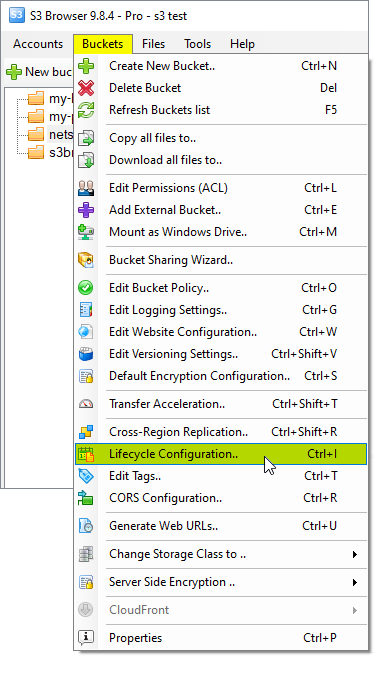Image resolution: width=392 pixels, height=675 pixels.
Task: Click the green plus Create New Bucket icon
Action: 86,66
